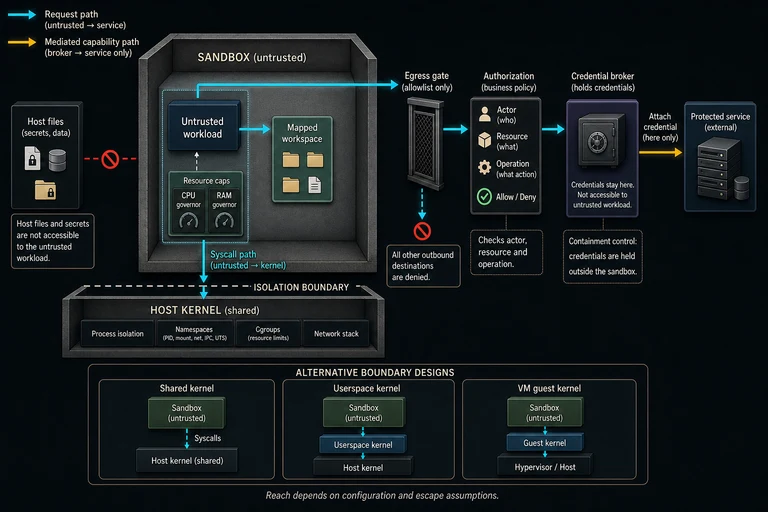Image resolution: width=768 pixels, height=512 pixels.
Task: Click the locked file icon in Host files
Action: pos(32,158)
